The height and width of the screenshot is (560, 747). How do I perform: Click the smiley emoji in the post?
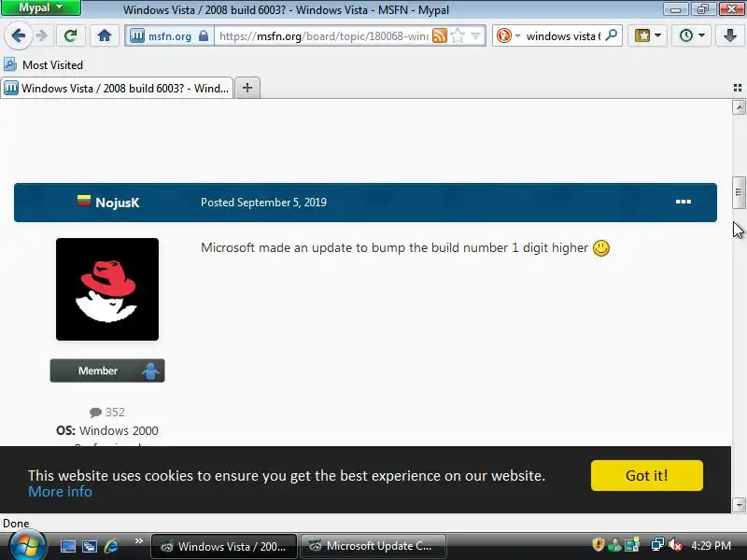[601, 248]
